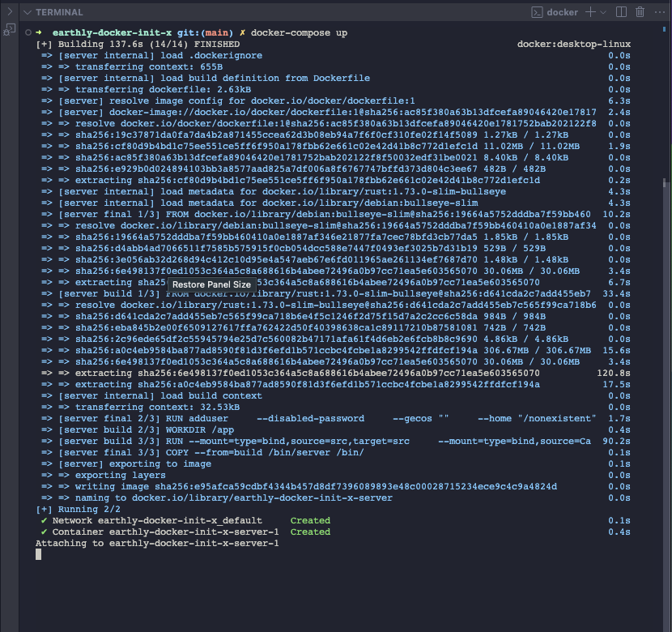The image size is (672, 632).
Task: Click the new terminal plus icon
Action: click(590, 12)
